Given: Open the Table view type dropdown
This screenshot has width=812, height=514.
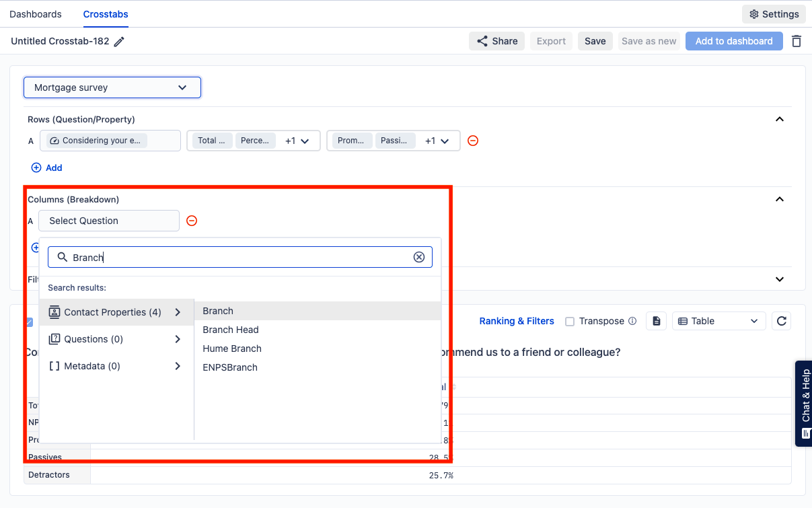Looking at the screenshot, I should coord(718,321).
